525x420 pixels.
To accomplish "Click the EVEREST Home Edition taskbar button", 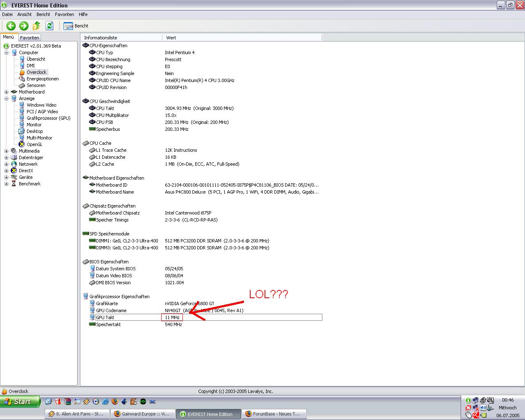I will pyautogui.click(x=208, y=414).
